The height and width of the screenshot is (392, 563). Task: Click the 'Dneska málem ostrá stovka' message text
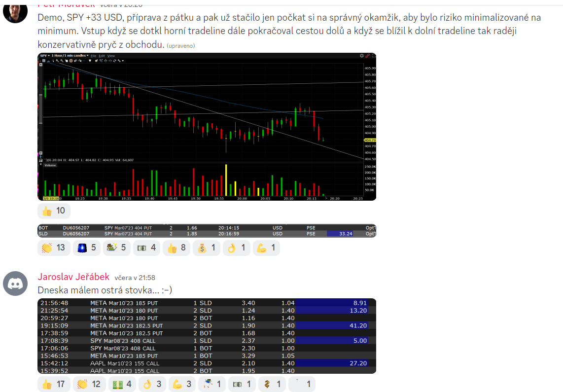[x=105, y=290]
